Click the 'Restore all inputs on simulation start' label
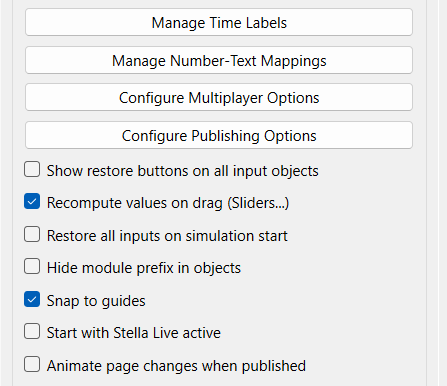The image size is (447, 386). [x=167, y=236]
